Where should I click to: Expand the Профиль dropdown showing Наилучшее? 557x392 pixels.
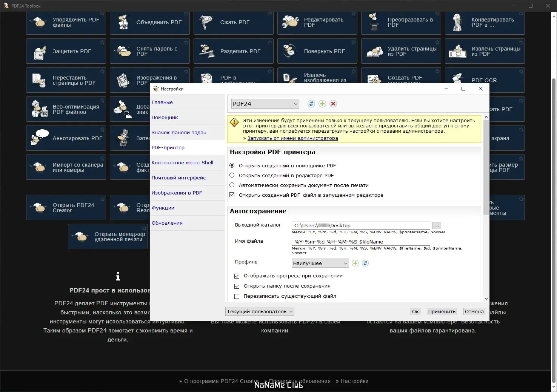[x=320, y=263]
